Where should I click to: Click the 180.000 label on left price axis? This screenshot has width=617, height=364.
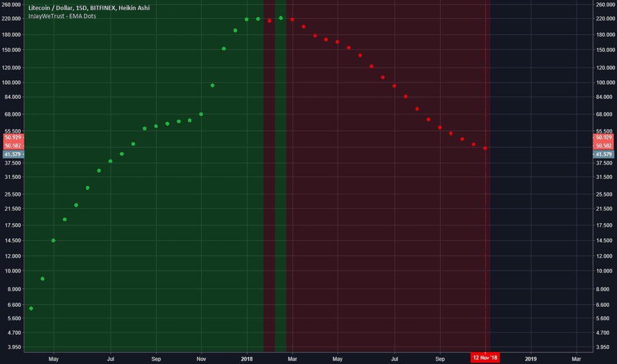click(11, 34)
